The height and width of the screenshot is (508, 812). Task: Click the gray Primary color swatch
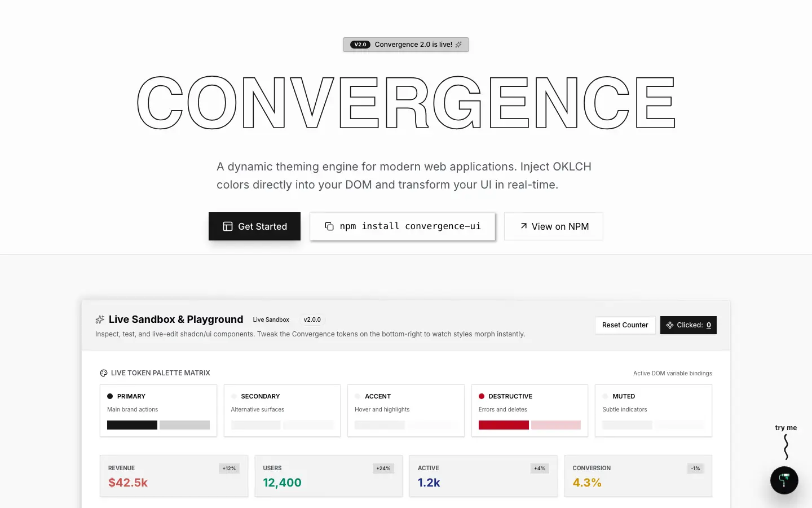click(184, 425)
